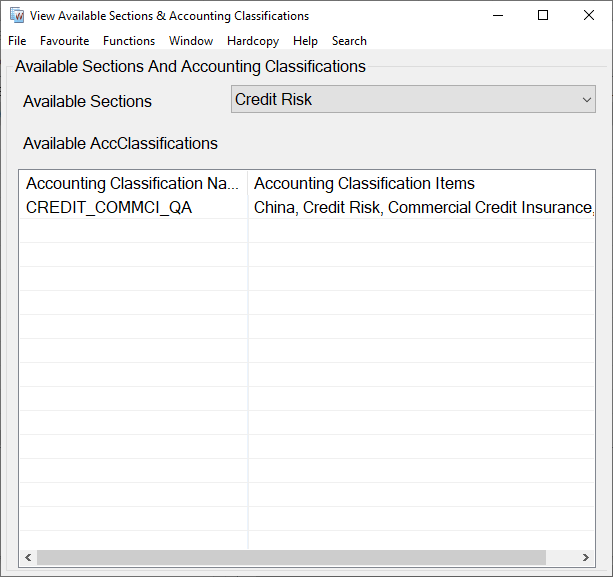This screenshot has width=613, height=577.
Task: Open the Search menu
Action: pos(350,41)
